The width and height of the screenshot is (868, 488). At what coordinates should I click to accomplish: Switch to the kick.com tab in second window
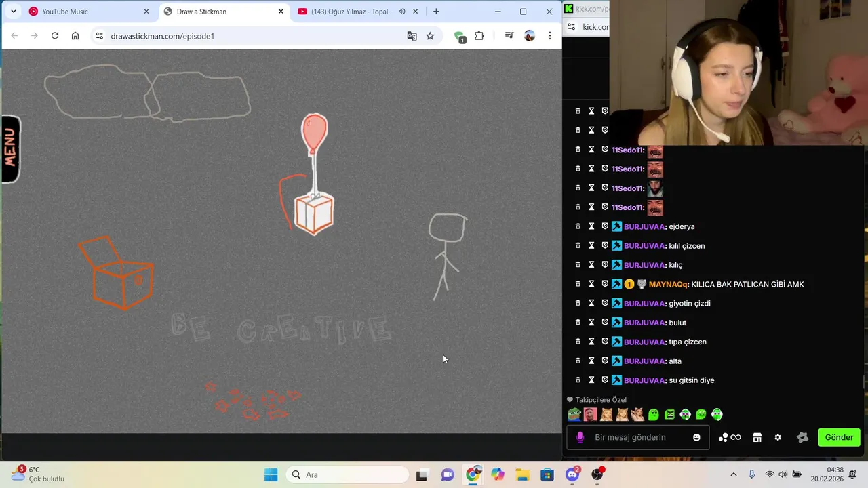tap(587, 9)
